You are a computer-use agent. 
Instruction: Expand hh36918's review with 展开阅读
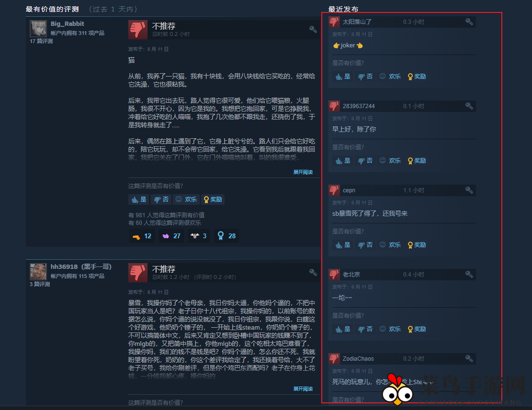(x=303, y=388)
